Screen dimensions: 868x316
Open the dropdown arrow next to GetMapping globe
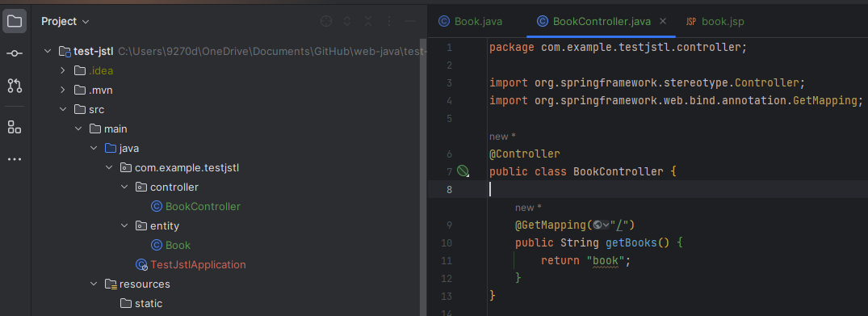(606, 225)
